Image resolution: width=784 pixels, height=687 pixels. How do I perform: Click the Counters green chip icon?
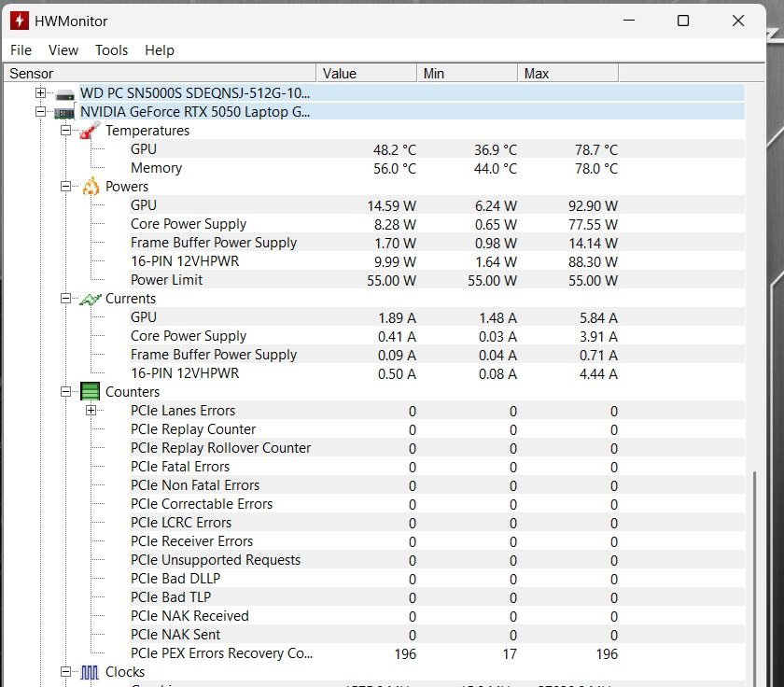point(91,392)
